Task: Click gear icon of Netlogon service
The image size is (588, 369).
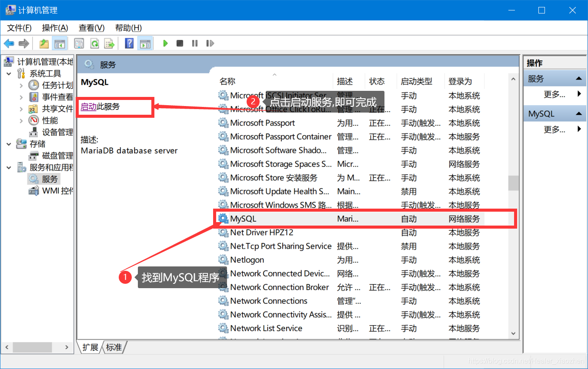Action: 224,260
